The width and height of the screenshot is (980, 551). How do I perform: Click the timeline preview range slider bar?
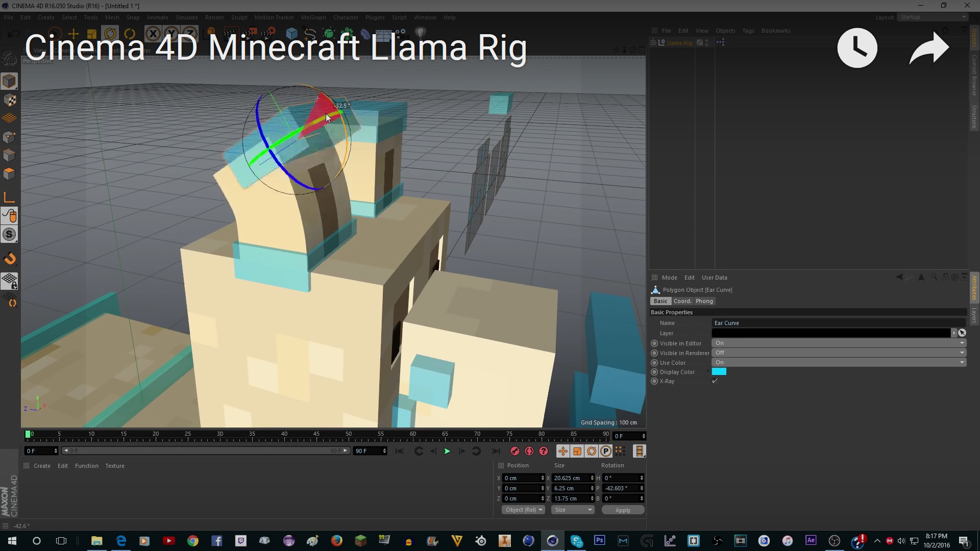pos(206,451)
